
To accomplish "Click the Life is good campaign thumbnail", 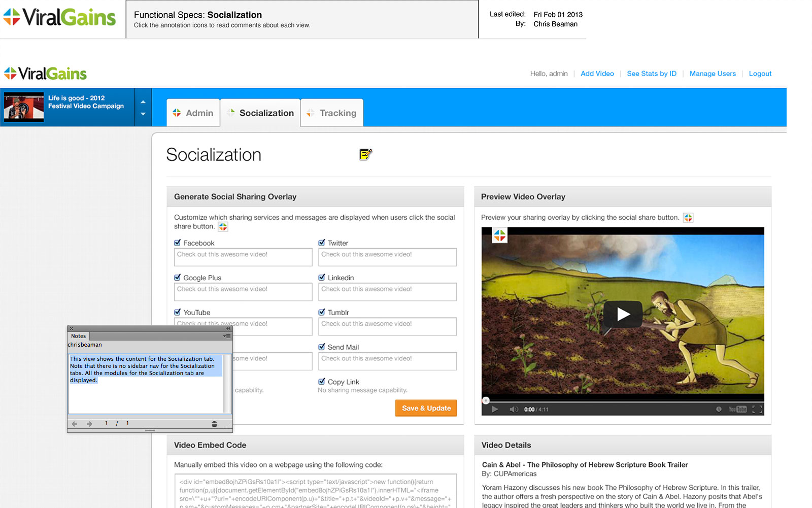I will [24, 107].
